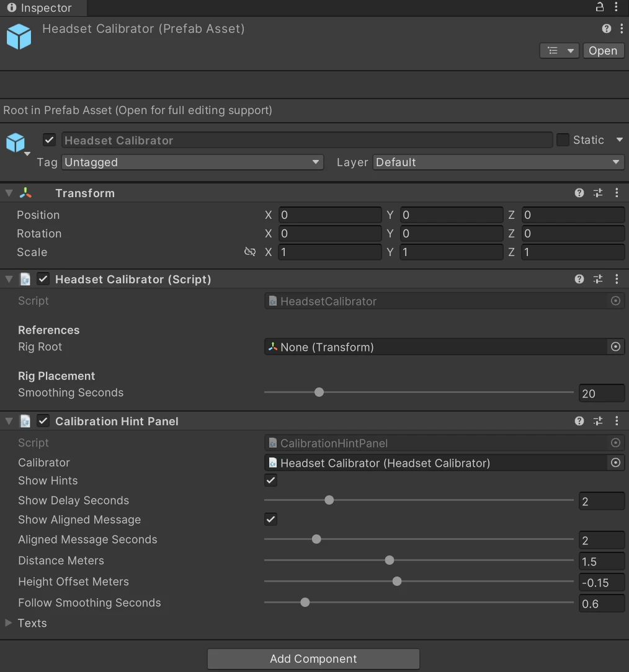Open the Transform component help reference

[x=579, y=193]
